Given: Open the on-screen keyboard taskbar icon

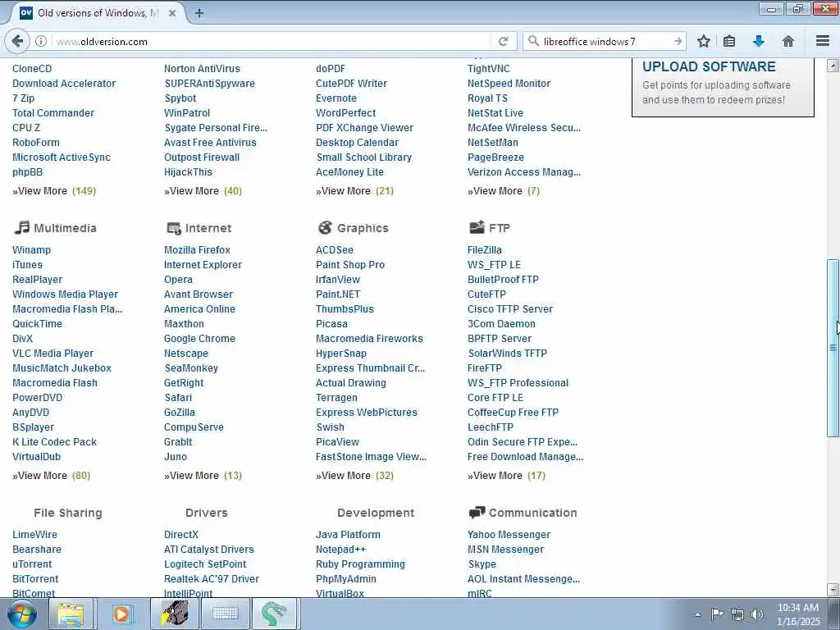Looking at the screenshot, I should click(x=225, y=614).
